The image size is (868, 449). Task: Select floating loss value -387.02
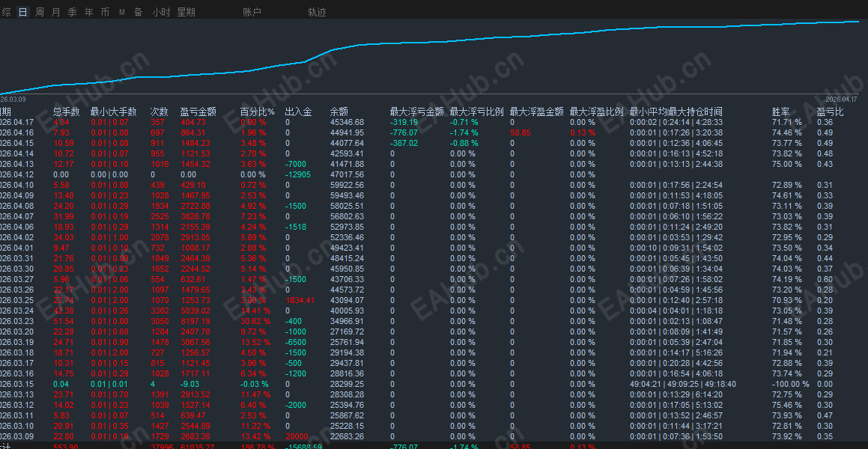(404, 143)
